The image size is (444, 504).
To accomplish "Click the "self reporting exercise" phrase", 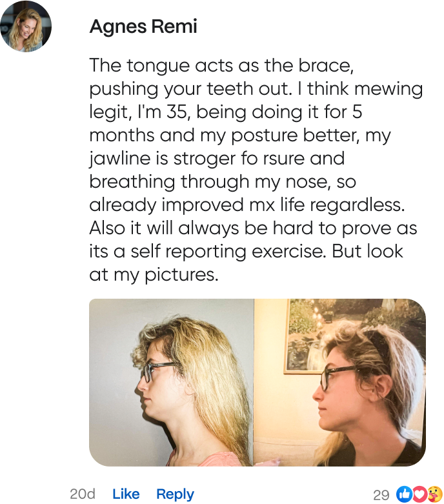I will [228, 252].
